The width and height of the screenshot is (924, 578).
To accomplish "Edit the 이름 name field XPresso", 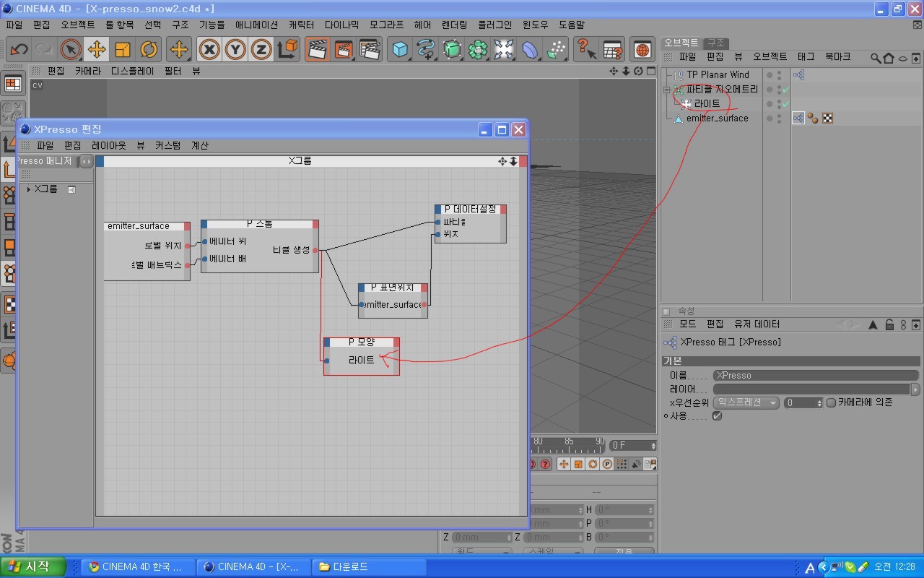I will (816, 376).
